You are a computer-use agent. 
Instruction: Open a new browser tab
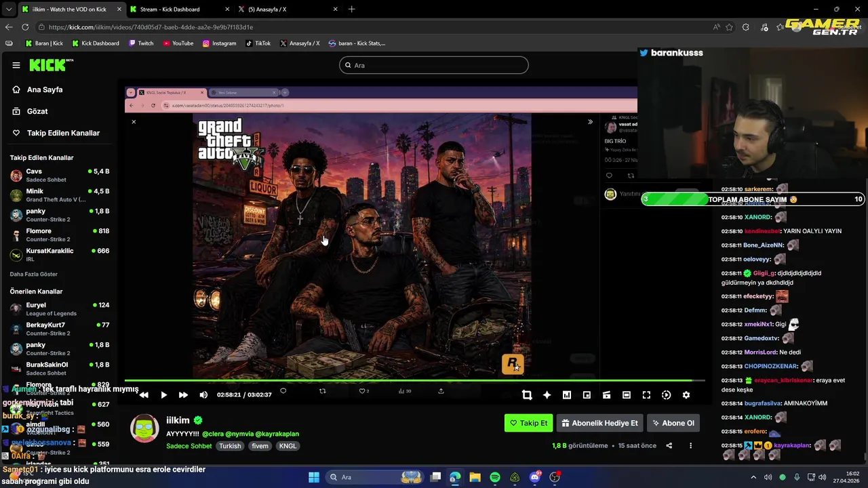coord(351,9)
